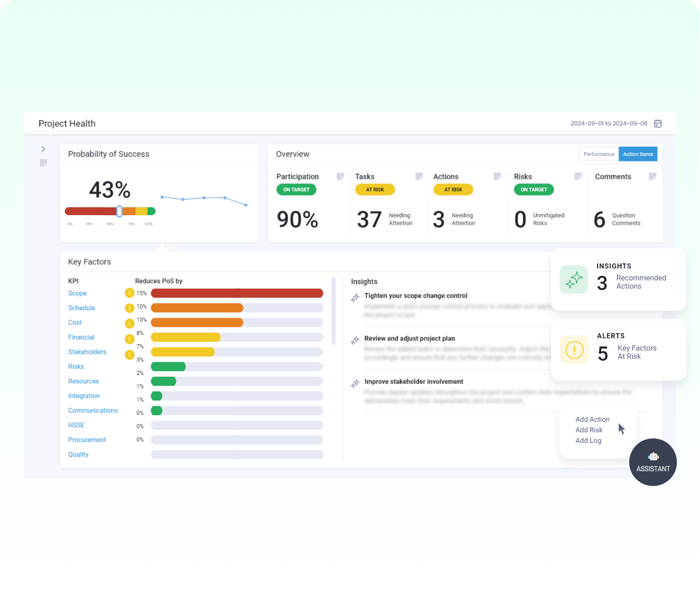Click the Tasks AT RISK badge
The width and height of the screenshot is (700, 598).
375,190
